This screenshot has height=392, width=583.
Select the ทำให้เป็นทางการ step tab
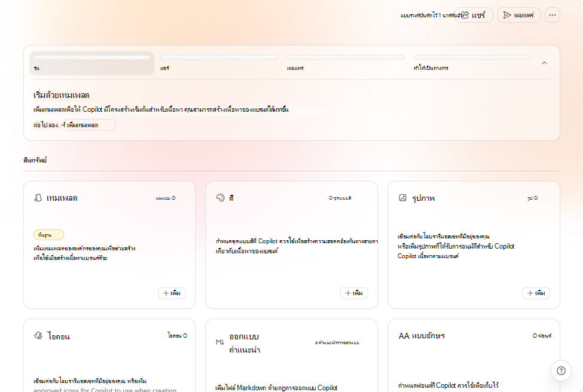(x=472, y=63)
